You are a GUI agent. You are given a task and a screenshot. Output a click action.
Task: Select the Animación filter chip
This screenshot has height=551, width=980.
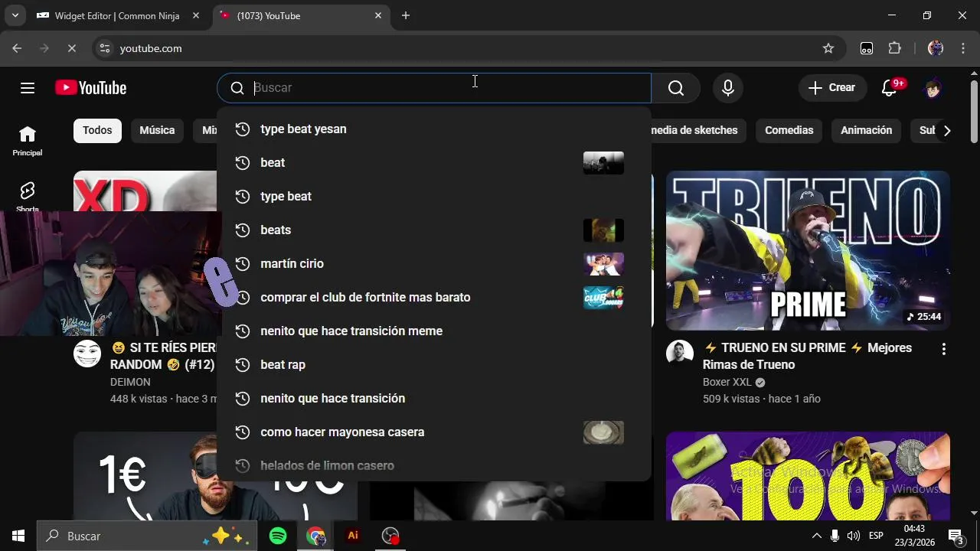pos(866,130)
